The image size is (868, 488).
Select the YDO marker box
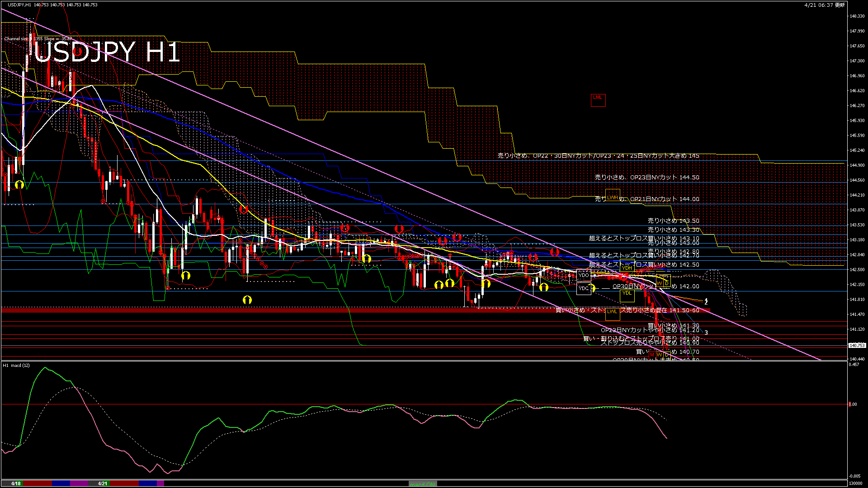(584, 275)
